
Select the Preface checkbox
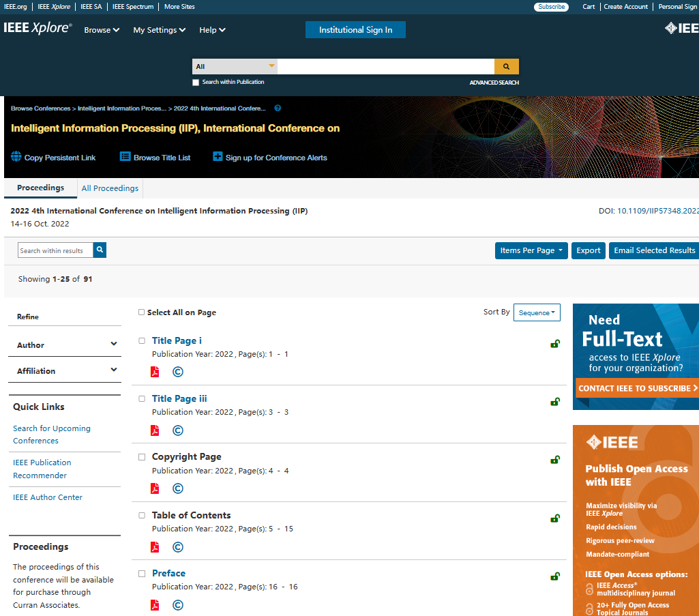142,574
